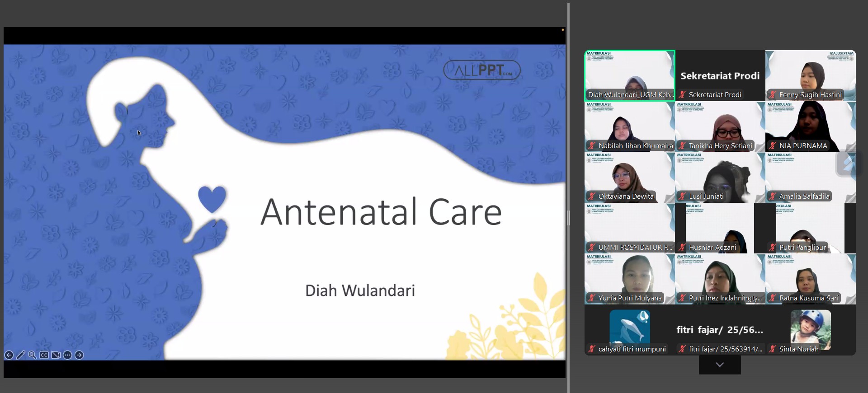868x393 pixels.
Task: Select Tanikha Hery Setiani video tile
Action: click(720, 126)
